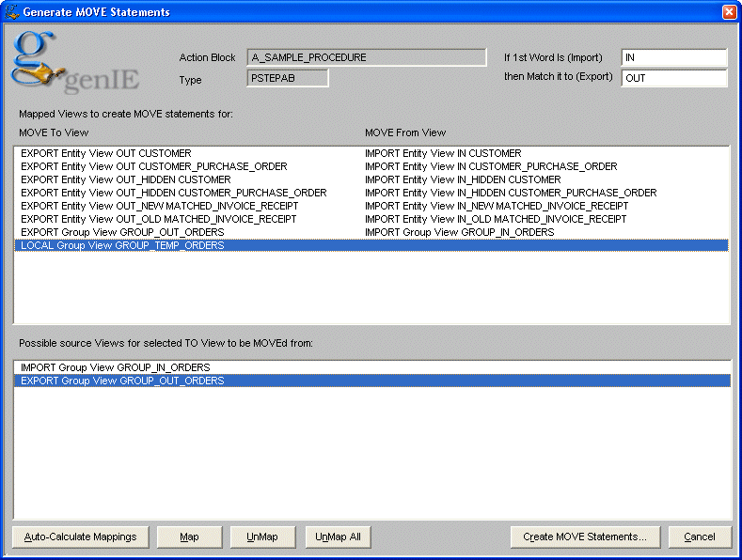Cancel the dialog
This screenshot has width=742, height=560.
click(x=700, y=537)
